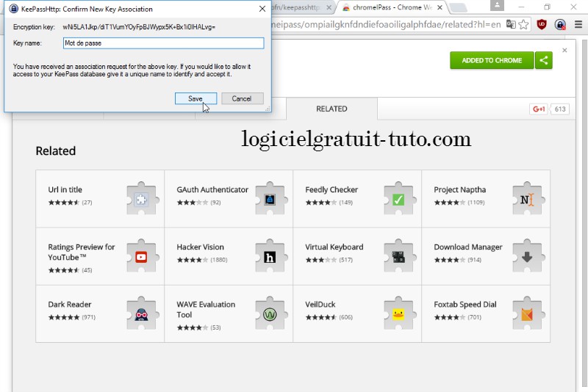The height and width of the screenshot is (392, 588).
Task: Open the Project Naptha extension icon
Action: click(x=527, y=199)
